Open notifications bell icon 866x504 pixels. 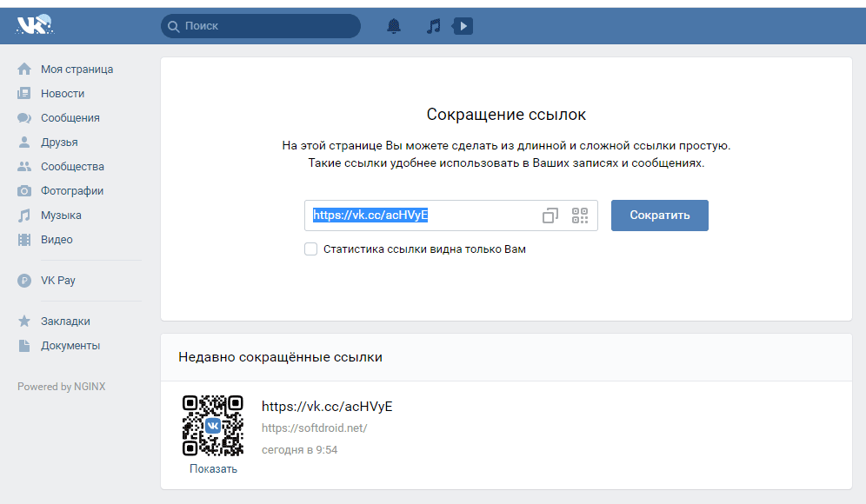tap(394, 26)
